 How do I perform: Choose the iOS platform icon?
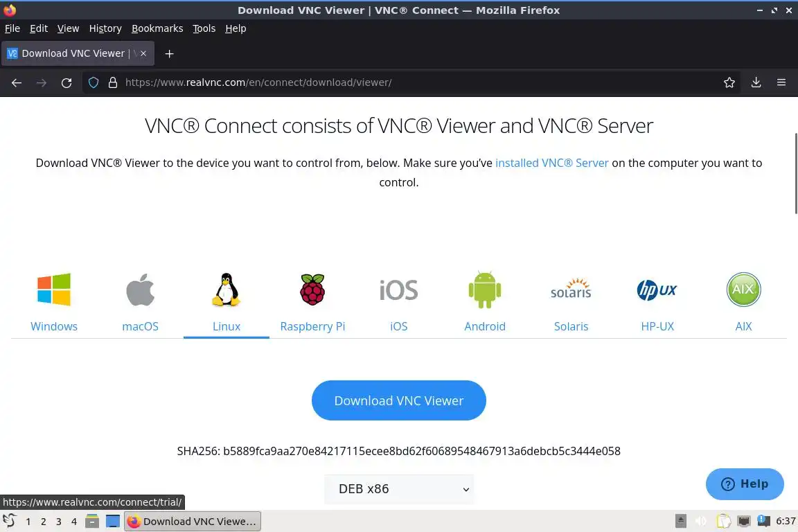[398, 290]
